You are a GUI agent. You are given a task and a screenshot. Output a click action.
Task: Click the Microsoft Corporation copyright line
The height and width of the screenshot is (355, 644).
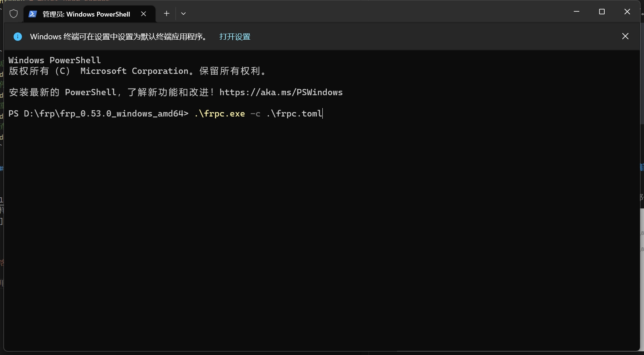[137, 71]
